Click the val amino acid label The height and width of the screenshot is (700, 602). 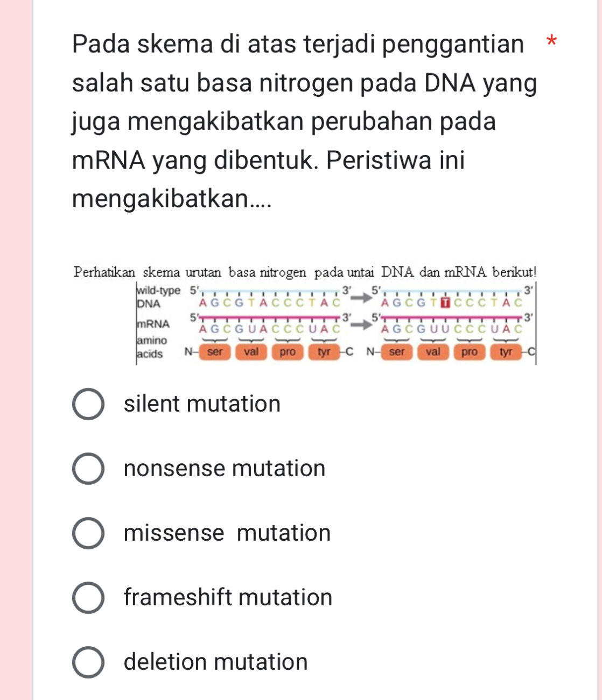point(252,351)
